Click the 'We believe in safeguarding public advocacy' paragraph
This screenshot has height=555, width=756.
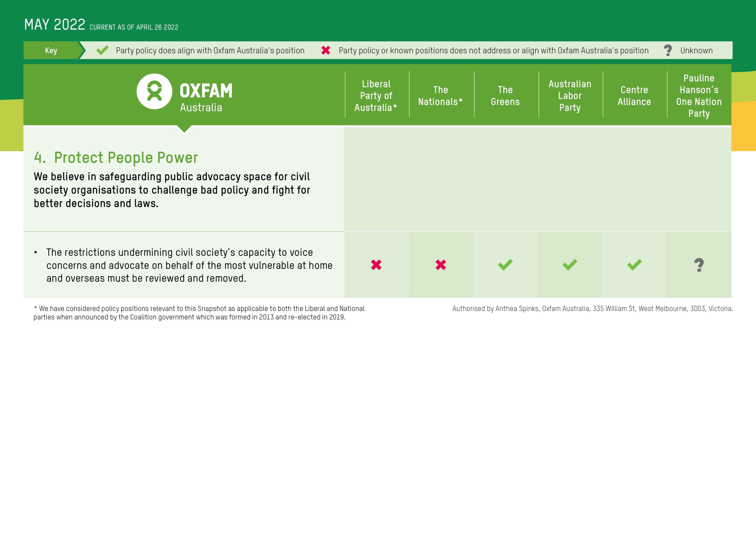172,190
